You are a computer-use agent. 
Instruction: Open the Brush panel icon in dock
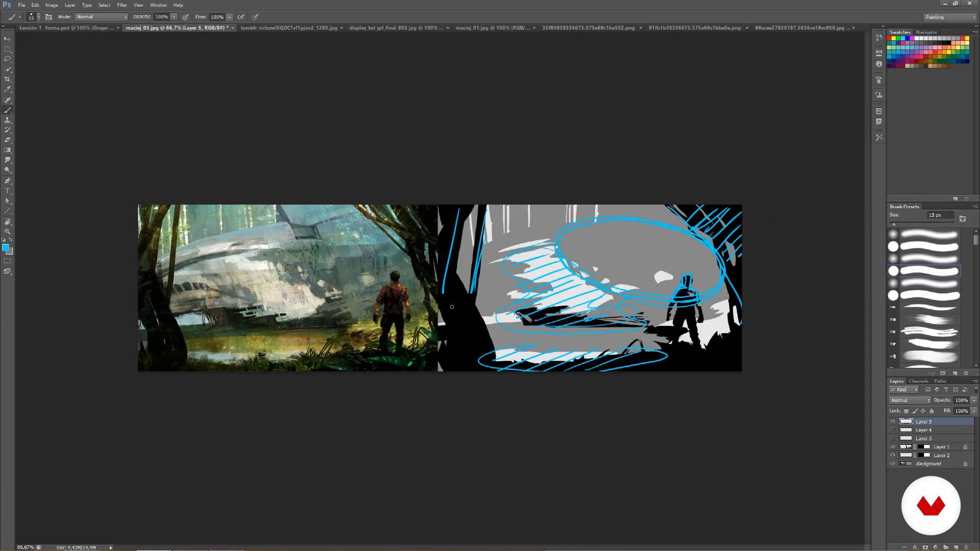point(878,80)
